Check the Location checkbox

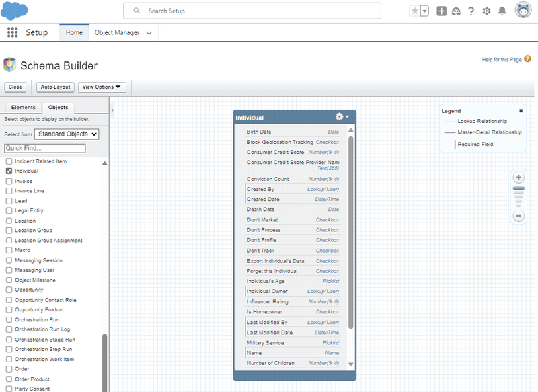pyautogui.click(x=9, y=221)
